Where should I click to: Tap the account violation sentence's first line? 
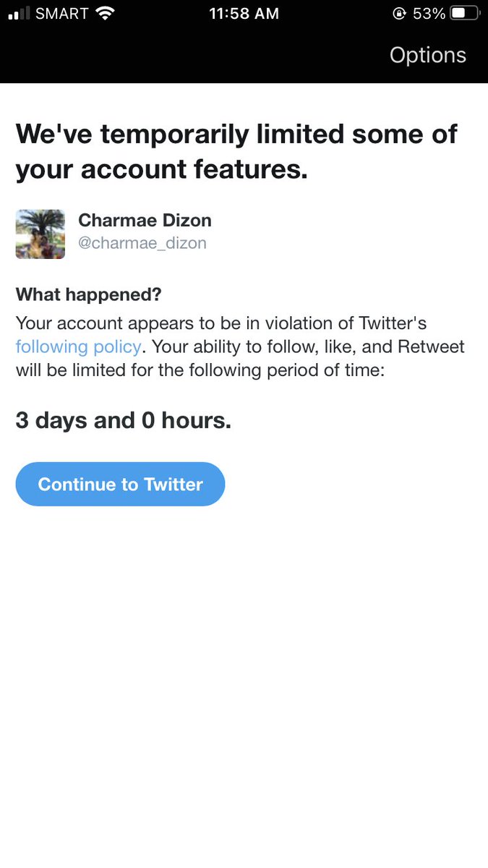coord(226,323)
